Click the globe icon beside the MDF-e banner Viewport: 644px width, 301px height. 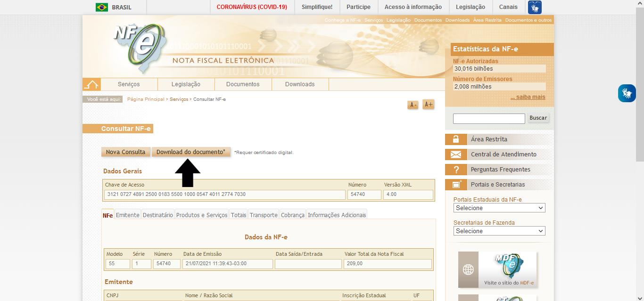pos(468,269)
